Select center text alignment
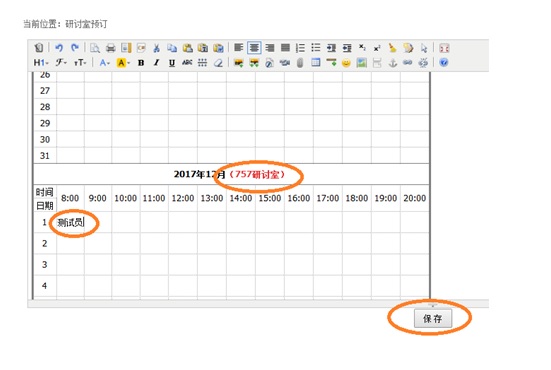This screenshot has width=551, height=370. 254,48
